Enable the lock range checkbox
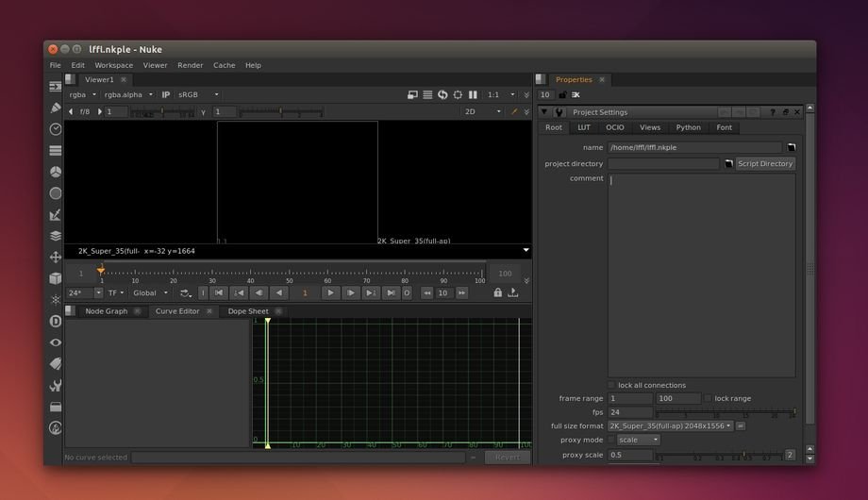 [709, 399]
